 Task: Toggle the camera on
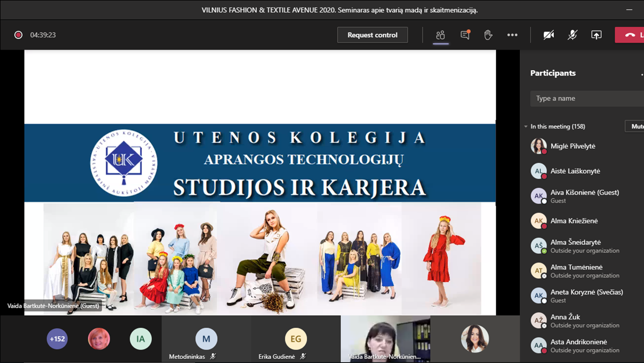point(548,35)
